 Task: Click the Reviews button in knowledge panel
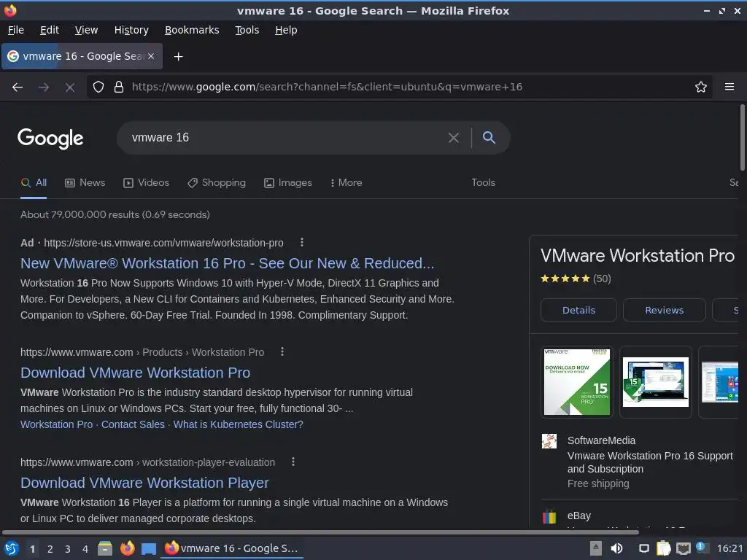(664, 311)
